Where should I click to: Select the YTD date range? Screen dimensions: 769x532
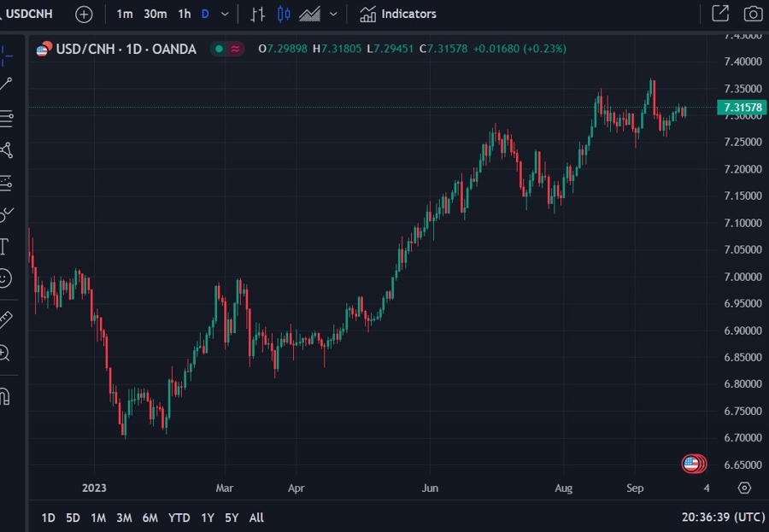click(179, 517)
